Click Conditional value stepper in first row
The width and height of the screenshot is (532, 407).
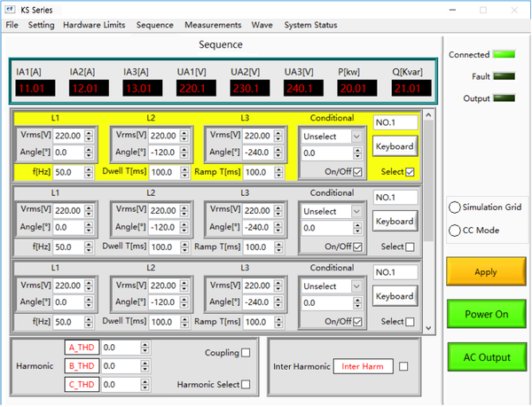pyautogui.click(x=357, y=153)
